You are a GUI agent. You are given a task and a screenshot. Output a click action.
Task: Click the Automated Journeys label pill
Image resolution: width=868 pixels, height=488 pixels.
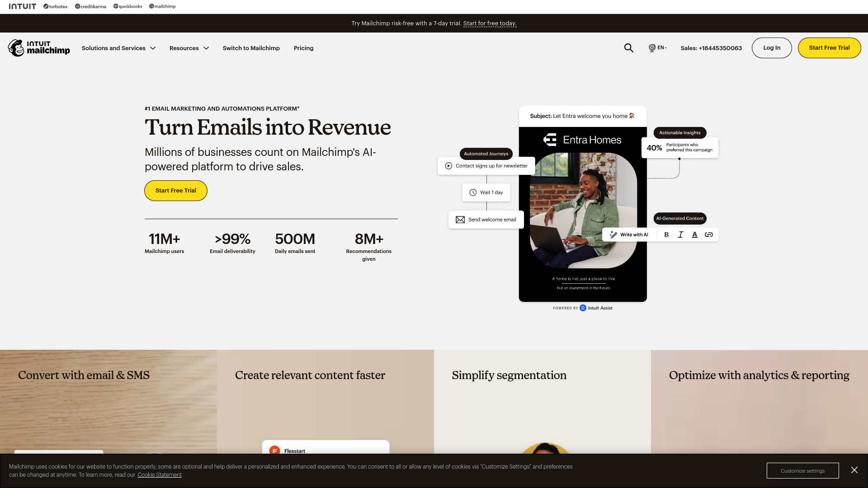486,154
